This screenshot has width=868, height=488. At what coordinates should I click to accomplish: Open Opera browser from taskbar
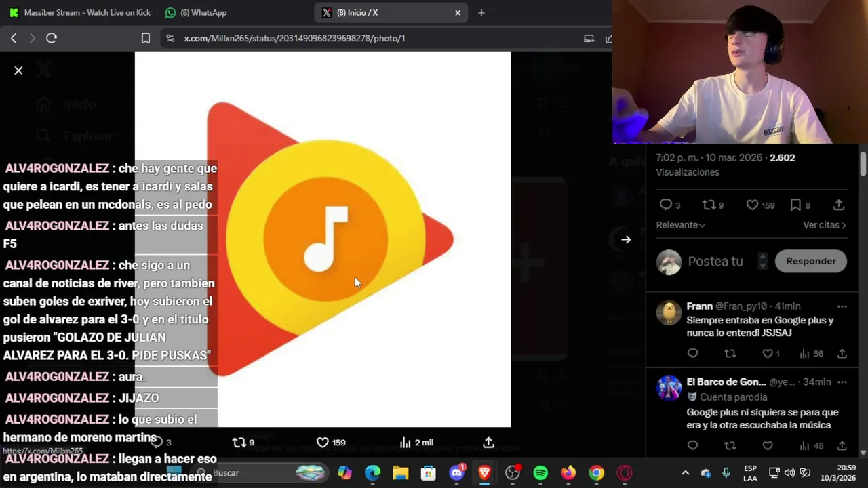pyautogui.click(x=624, y=473)
